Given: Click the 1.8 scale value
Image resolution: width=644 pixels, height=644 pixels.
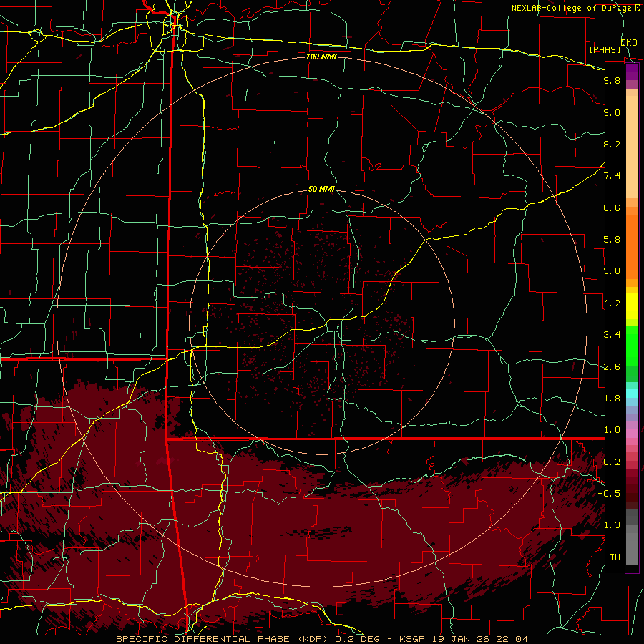Looking at the screenshot, I should (612, 399).
